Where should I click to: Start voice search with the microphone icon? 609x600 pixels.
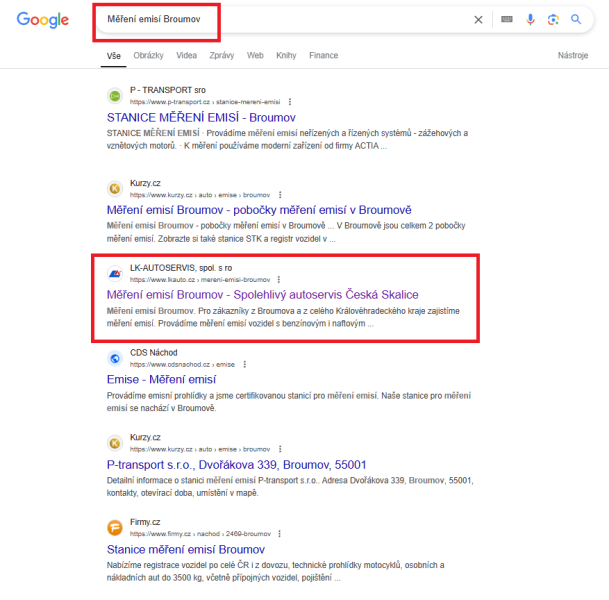pos(530,19)
